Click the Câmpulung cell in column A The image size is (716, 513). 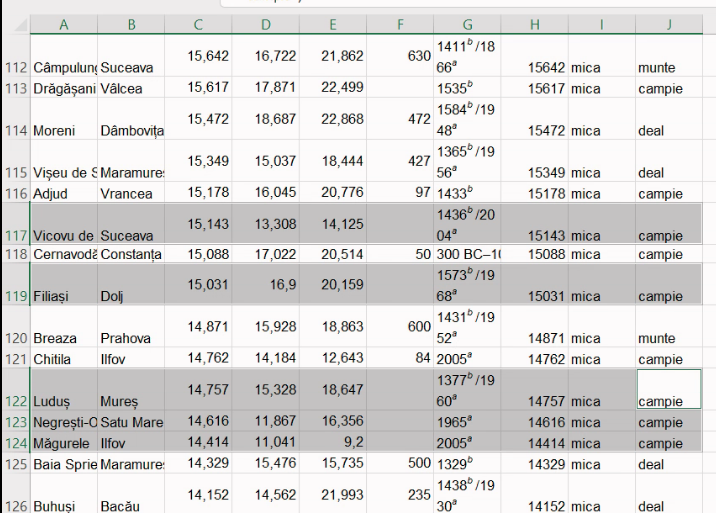pyautogui.click(x=64, y=68)
